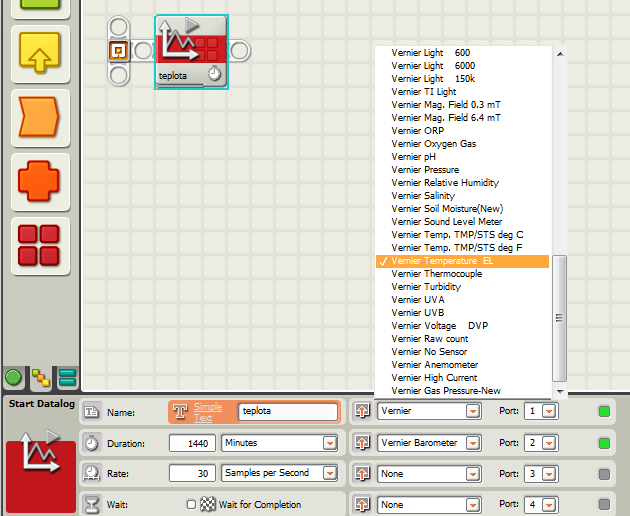Click the upload arrow icon next to Vernier Barometer
The width and height of the screenshot is (630, 516).
(x=362, y=442)
